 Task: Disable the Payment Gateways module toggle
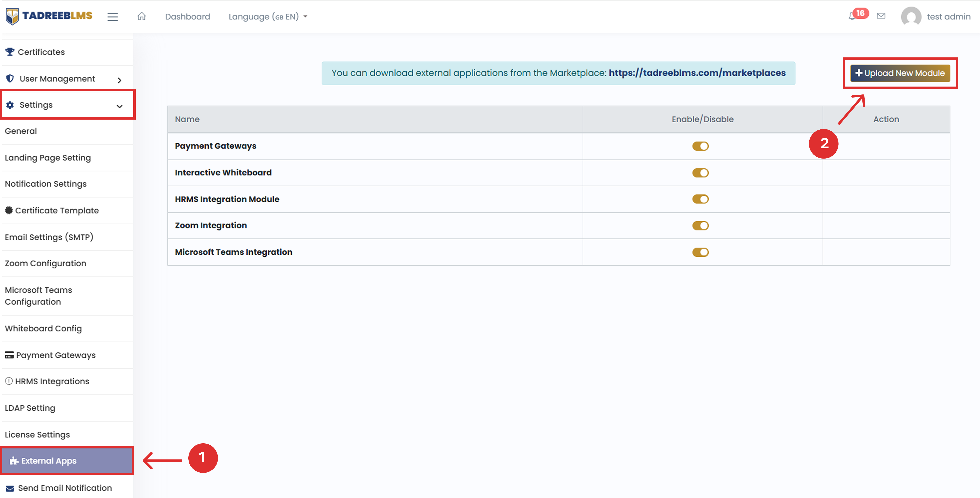point(700,146)
